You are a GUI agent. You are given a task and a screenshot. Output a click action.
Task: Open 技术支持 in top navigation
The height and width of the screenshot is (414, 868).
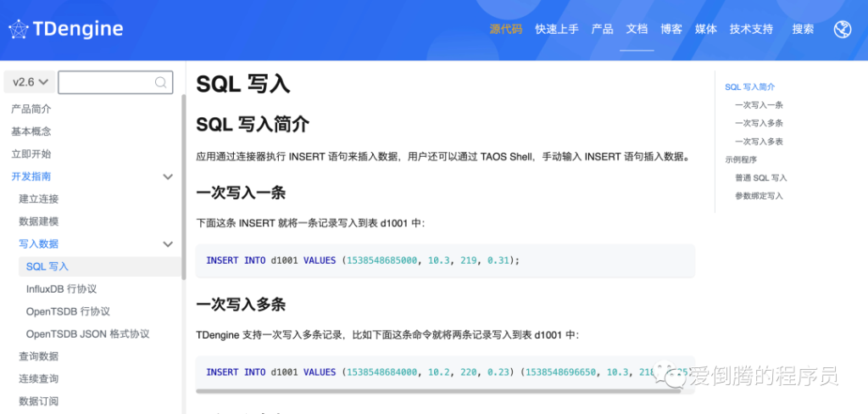pos(751,30)
